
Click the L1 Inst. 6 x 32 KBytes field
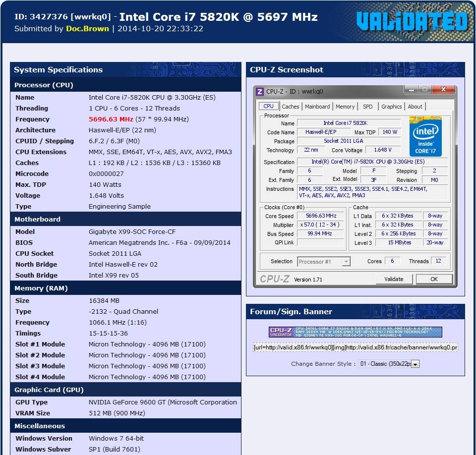click(398, 225)
